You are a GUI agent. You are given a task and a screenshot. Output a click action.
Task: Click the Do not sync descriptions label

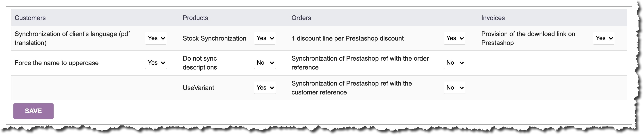pos(200,63)
